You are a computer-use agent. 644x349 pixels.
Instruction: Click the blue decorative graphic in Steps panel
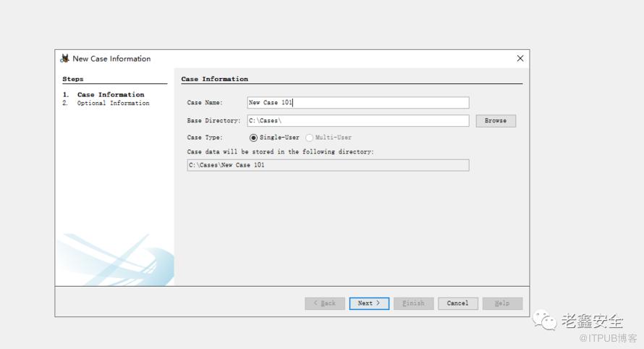point(116,261)
